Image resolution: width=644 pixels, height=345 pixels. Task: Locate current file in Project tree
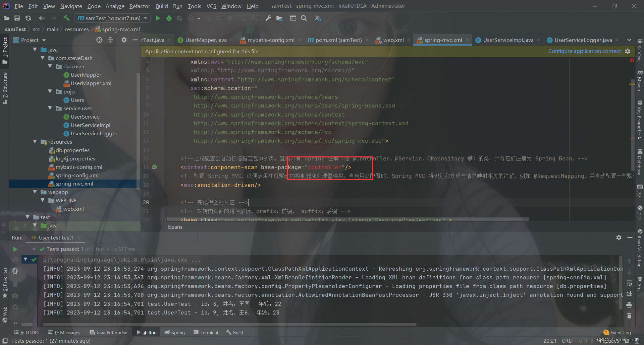(99, 40)
